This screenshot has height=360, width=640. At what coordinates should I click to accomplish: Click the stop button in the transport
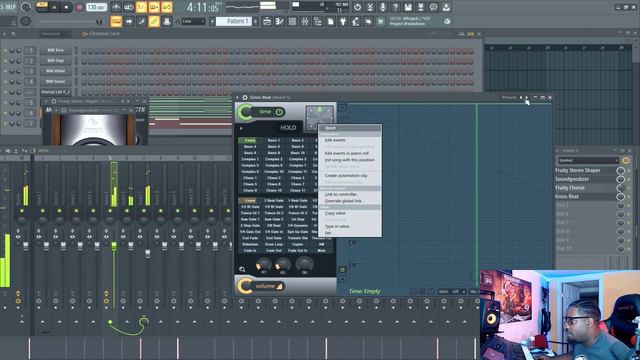point(66,7)
